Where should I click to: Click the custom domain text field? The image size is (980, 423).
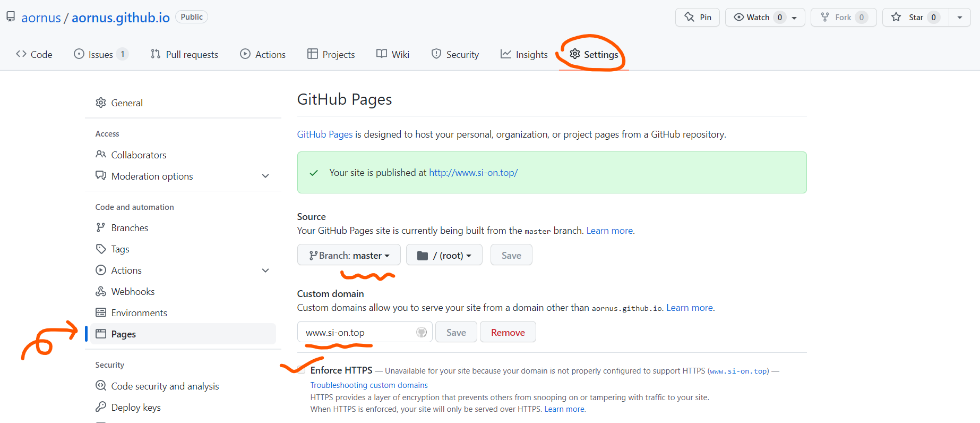click(x=359, y=332)
